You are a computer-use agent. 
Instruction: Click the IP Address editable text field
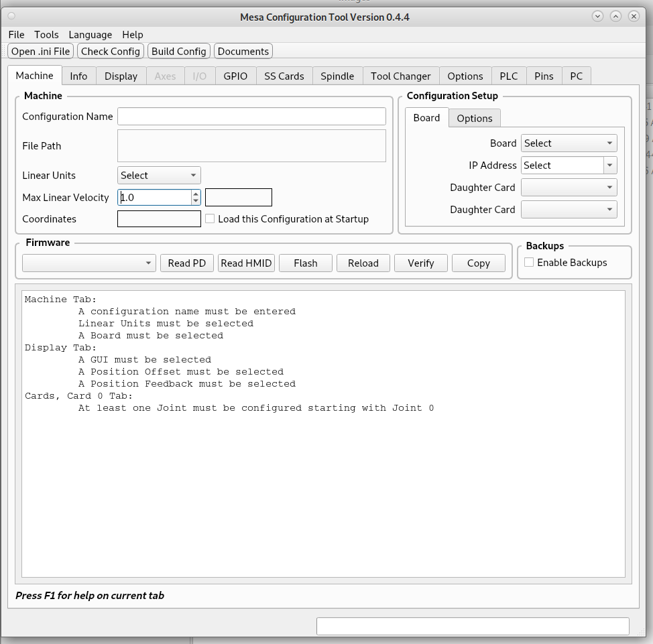[562, 166]
